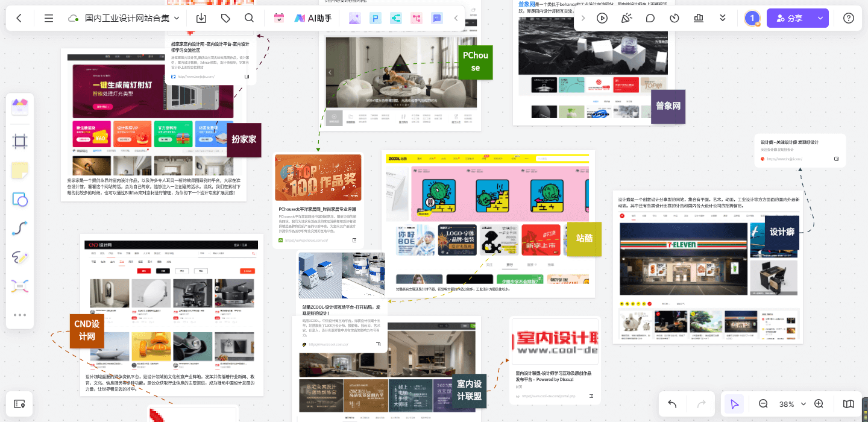Select the 7-ELEVEN design site screenshot

click(x=708, y=274)
